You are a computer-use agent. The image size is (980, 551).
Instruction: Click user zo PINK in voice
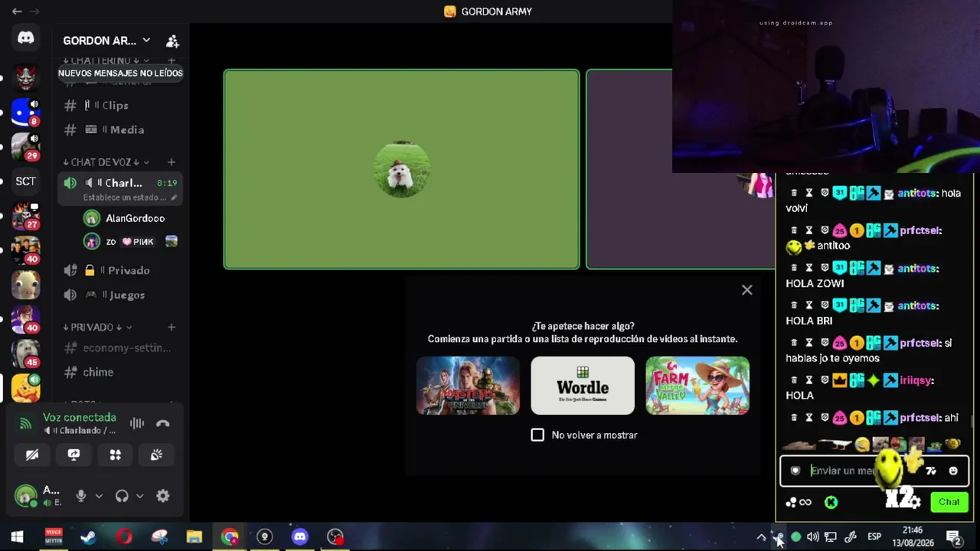point(130,242)
